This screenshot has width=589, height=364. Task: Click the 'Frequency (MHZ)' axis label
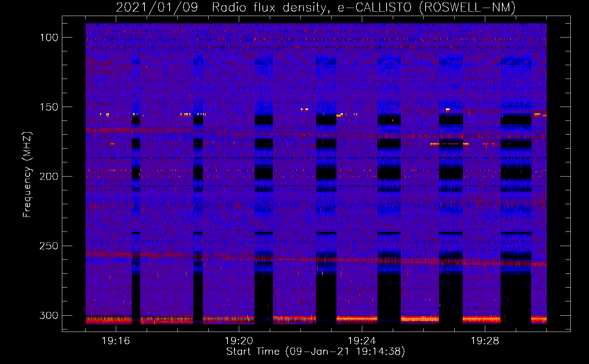(x=27, y=174)
